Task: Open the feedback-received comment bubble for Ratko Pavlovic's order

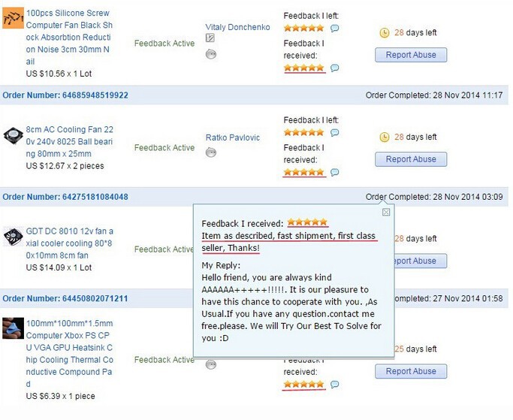Action: click(334, 173)
